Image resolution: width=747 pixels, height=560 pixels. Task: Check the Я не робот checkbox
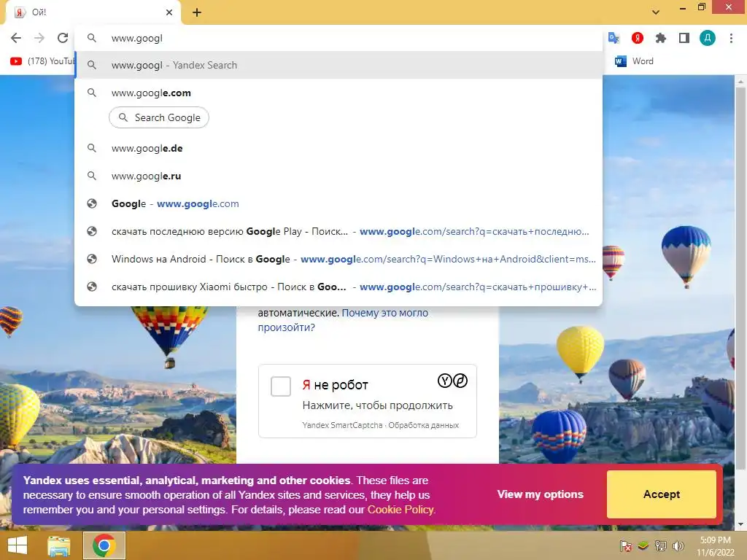pos(281,386)
